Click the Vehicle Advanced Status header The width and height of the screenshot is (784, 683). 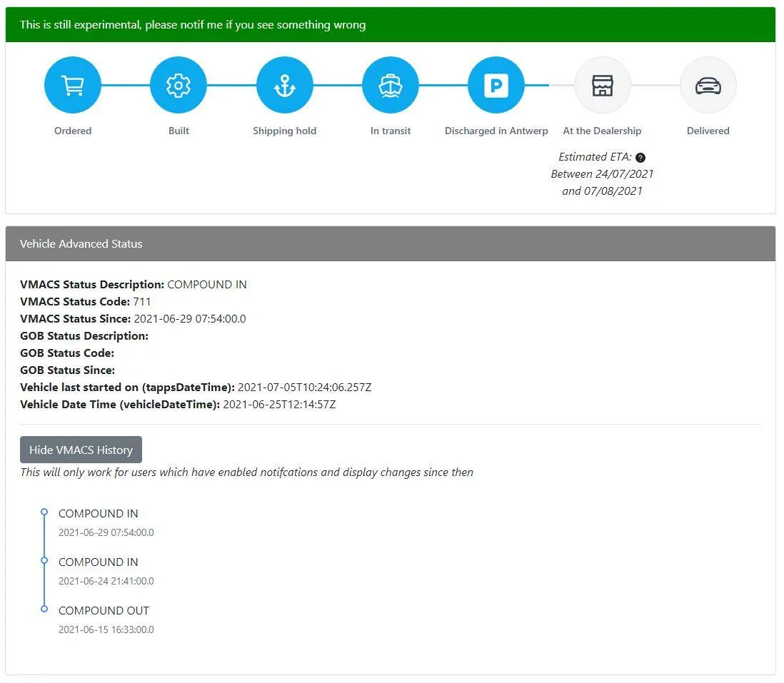[x=391, y=244]
